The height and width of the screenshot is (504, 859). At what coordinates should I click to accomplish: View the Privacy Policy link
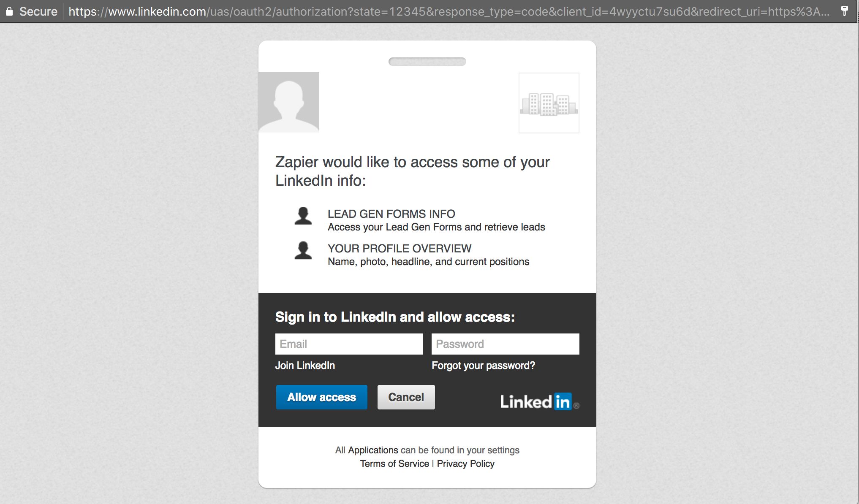coord(465,463)
